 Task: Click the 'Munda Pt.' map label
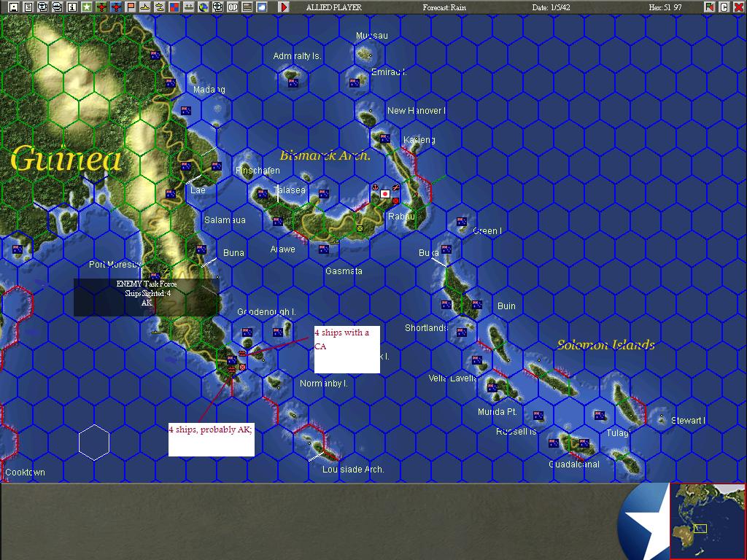[x=498, y=412]
